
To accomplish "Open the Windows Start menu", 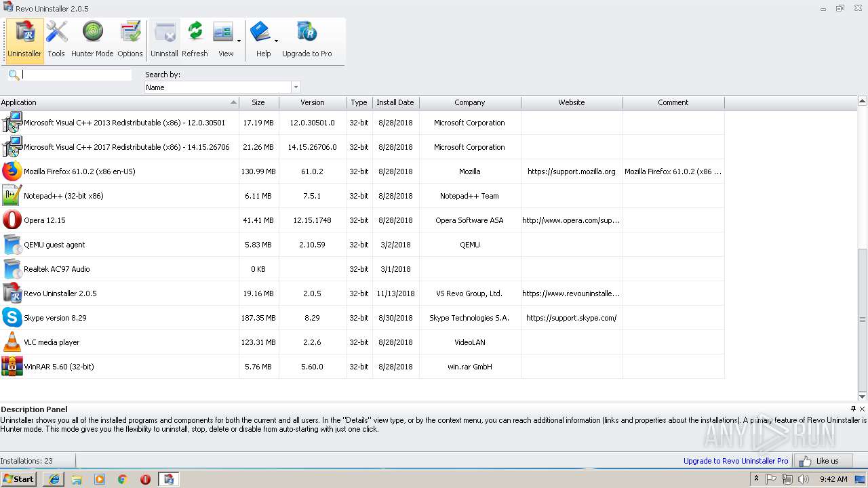I will coord(19,479).
